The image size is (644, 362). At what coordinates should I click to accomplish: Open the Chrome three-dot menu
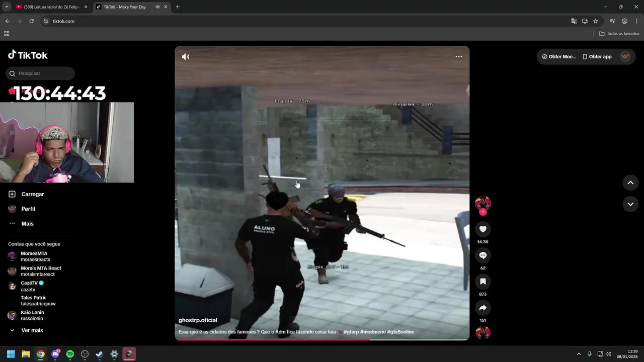[636, 21]
